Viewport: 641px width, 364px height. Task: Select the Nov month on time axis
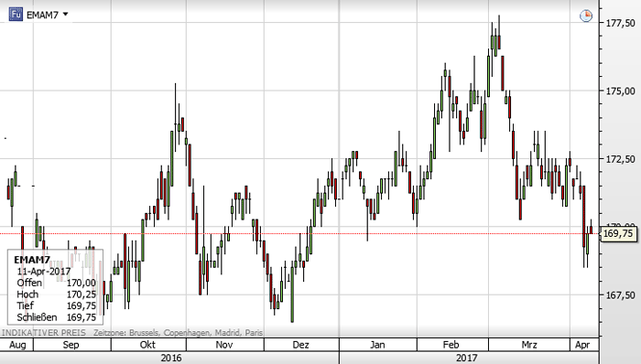pyautogui.click(x=224, y=345)
